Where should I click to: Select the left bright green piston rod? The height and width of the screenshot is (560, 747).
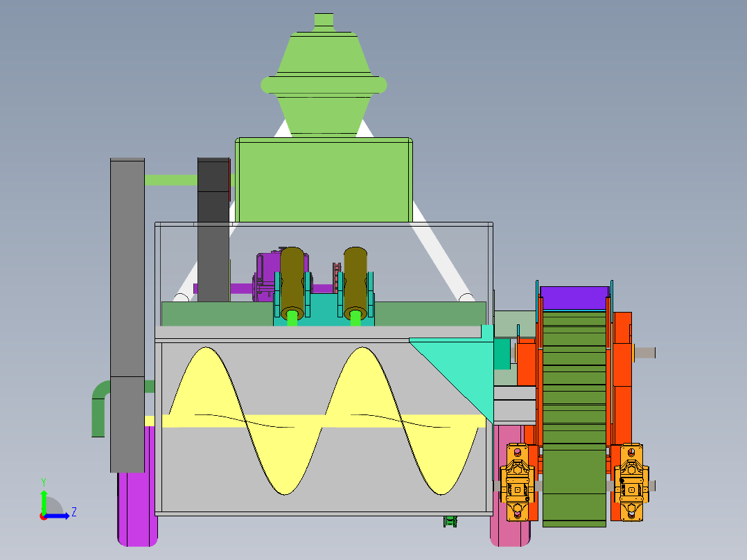[x=292, y=318]
